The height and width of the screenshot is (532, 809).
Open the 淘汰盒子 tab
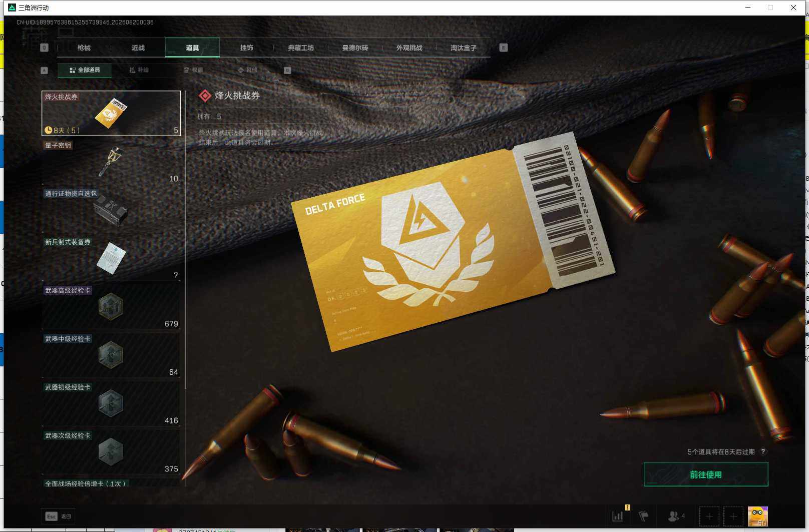(464, 48)
